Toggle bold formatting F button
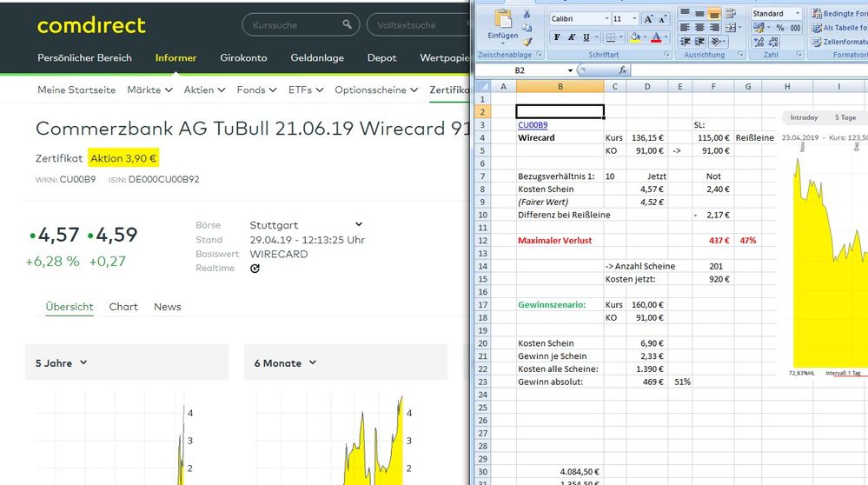868x485 pixels. coord(557,37)
